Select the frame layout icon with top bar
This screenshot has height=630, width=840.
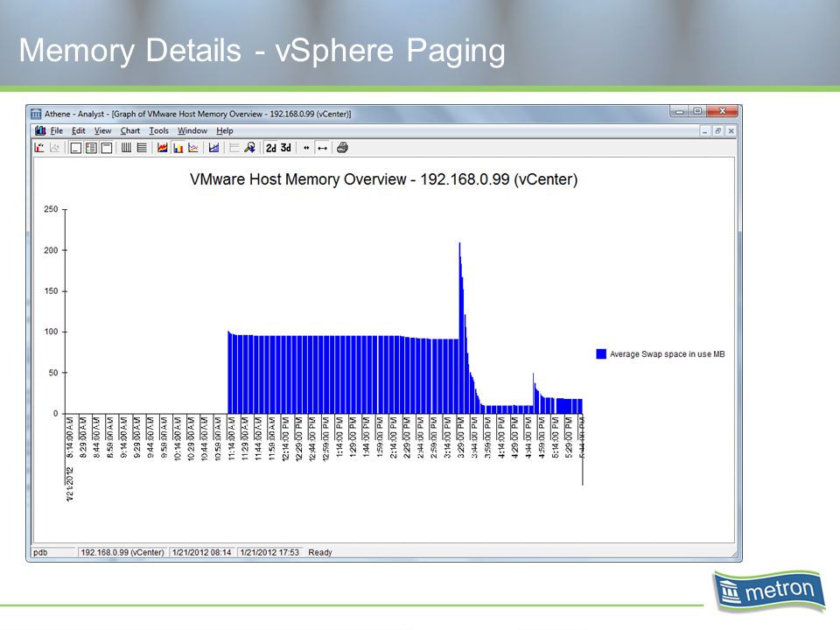(x=107, y=148)
